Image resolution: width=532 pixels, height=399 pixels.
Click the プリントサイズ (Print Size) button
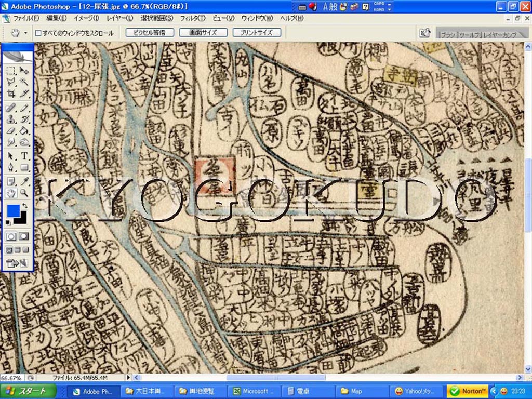tap(257, 33)
